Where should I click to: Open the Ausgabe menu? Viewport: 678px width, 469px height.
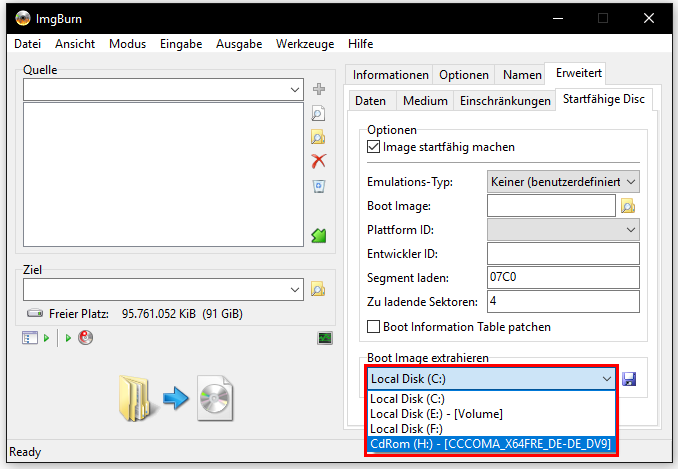click(239, 44)
